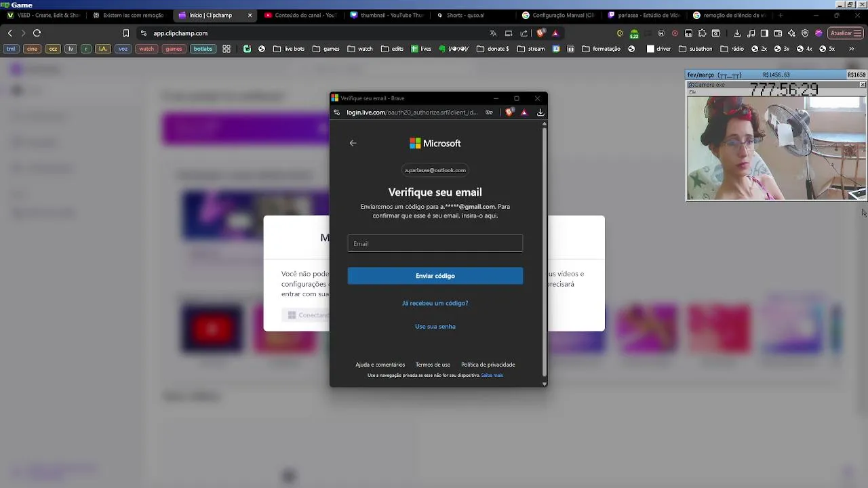Show more bookmarks chevron
Image resolution: width=868 pixels, height=488 pixels.
pos(851,49)
